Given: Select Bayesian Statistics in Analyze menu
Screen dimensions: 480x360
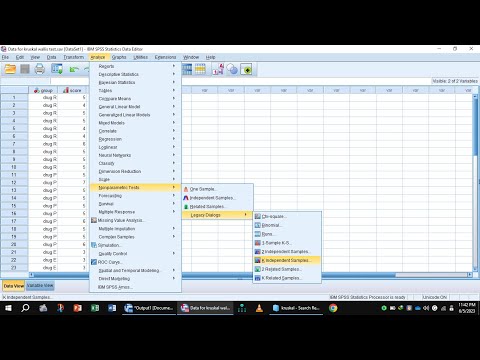Looking at the screenshot, I should [135, 82].
